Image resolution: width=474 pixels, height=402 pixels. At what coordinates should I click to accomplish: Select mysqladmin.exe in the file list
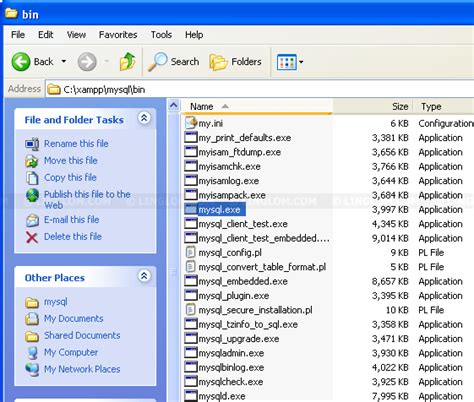point(231,353)
